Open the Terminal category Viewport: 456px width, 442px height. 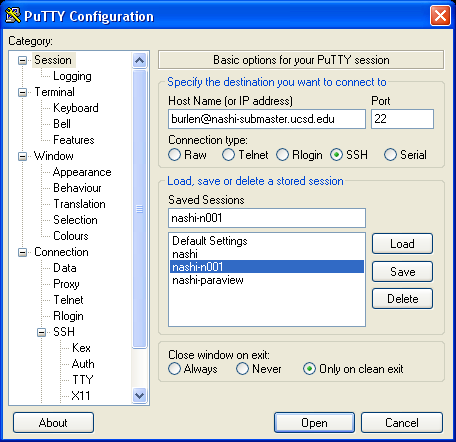coord(54,92)
